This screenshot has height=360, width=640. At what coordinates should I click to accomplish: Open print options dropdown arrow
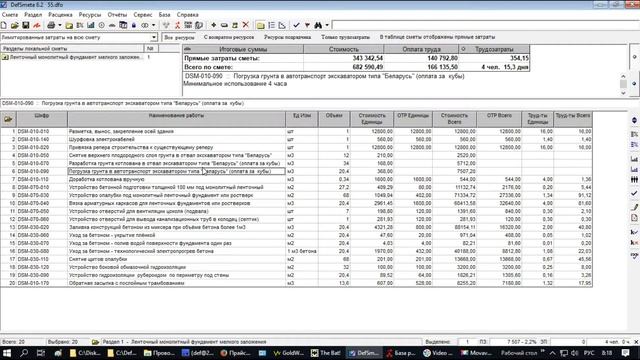click(x=60, y=25)
